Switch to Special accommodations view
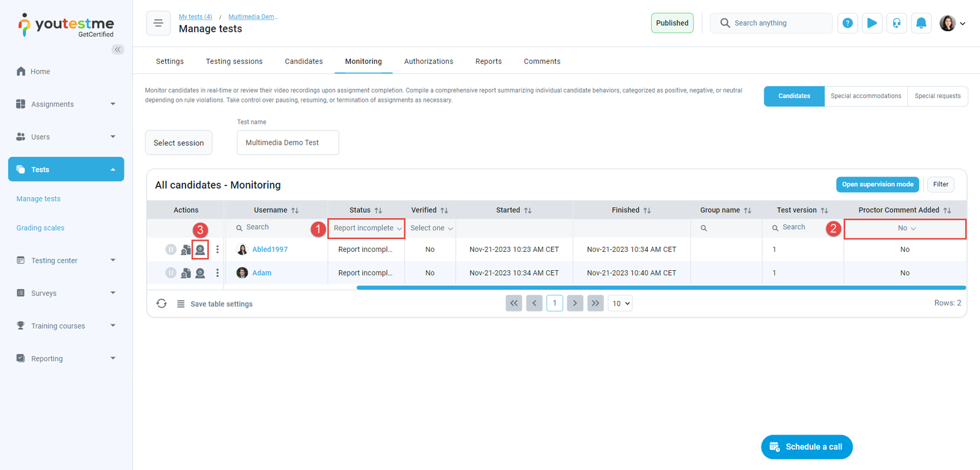The height and width of the screenshot is (470, 980). (865, 96)
